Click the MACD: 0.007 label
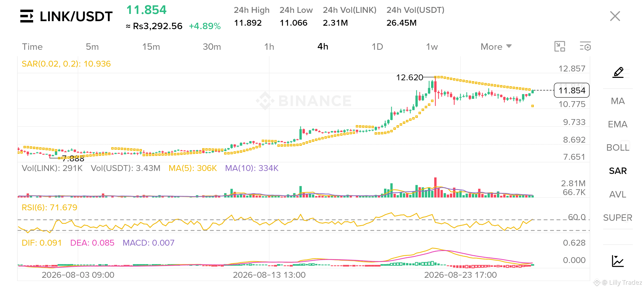Viewport: 644px width, 289px height. [148, 243]
